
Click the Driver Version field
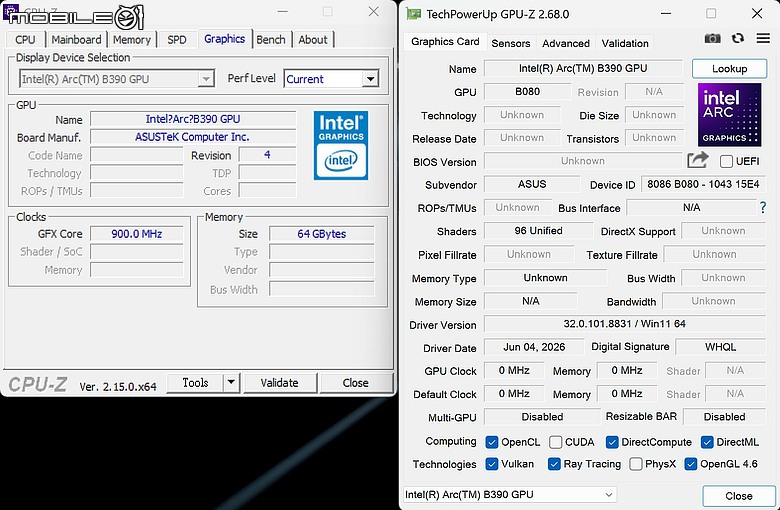point(624,324)
